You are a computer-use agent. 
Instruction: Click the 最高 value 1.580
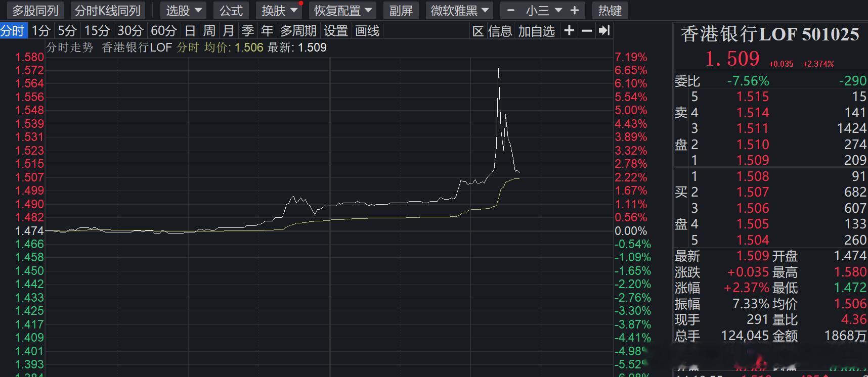tap(850, 272)
